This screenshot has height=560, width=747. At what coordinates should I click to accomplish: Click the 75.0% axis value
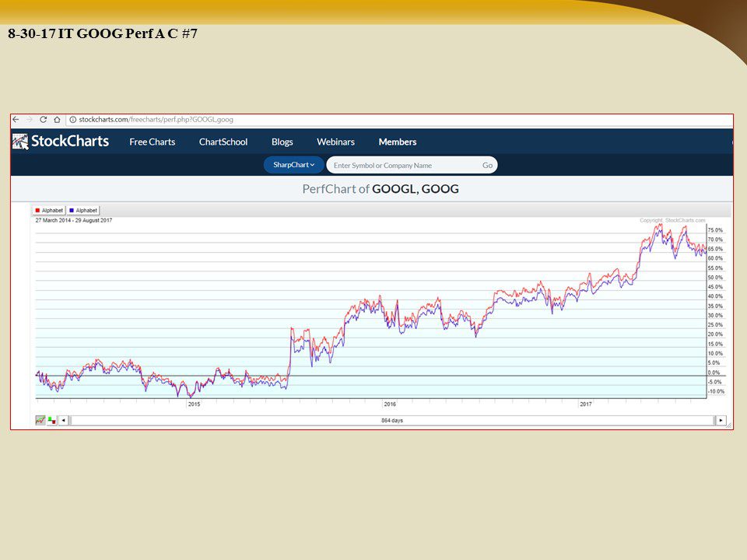tap(715, 230)
